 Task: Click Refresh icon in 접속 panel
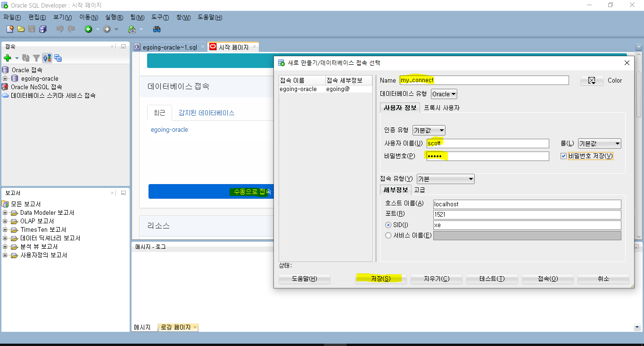point(26,58)
